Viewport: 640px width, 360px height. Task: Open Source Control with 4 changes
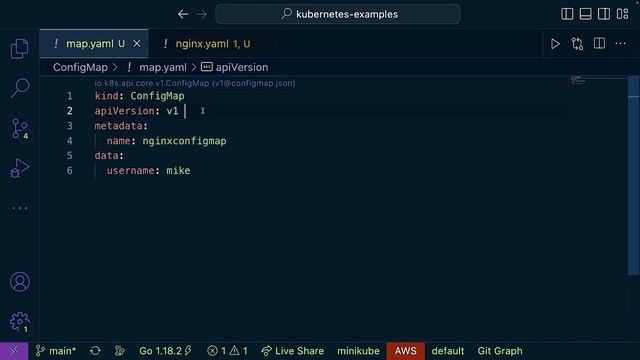(x=20, y=129)
